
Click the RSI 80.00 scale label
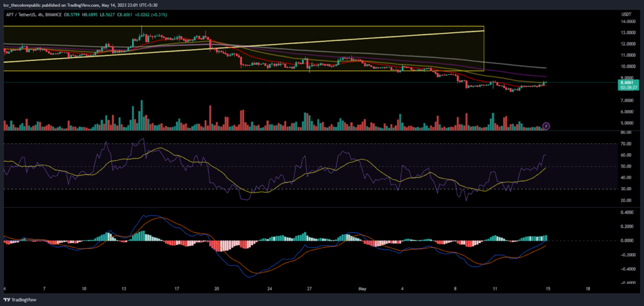(x=627, y=132)
